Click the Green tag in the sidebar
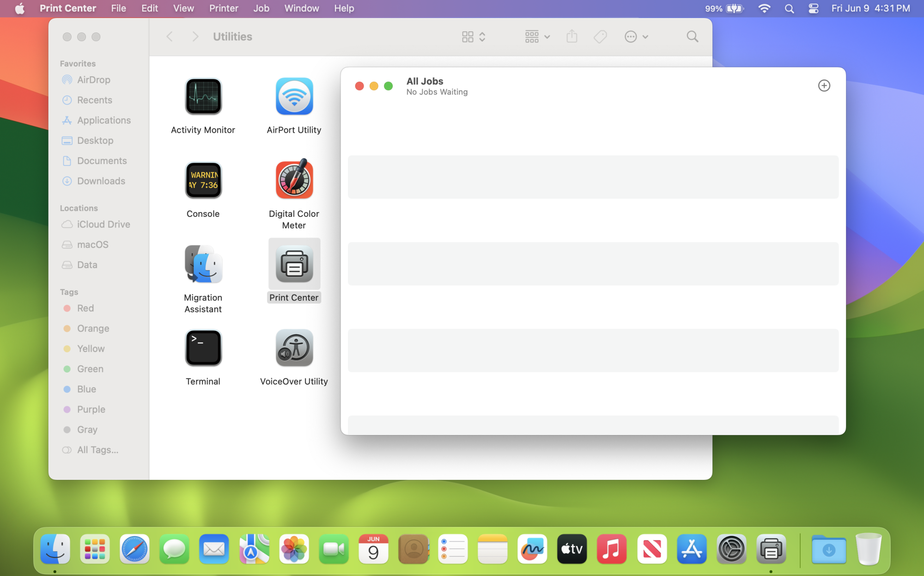 point(90,369)
